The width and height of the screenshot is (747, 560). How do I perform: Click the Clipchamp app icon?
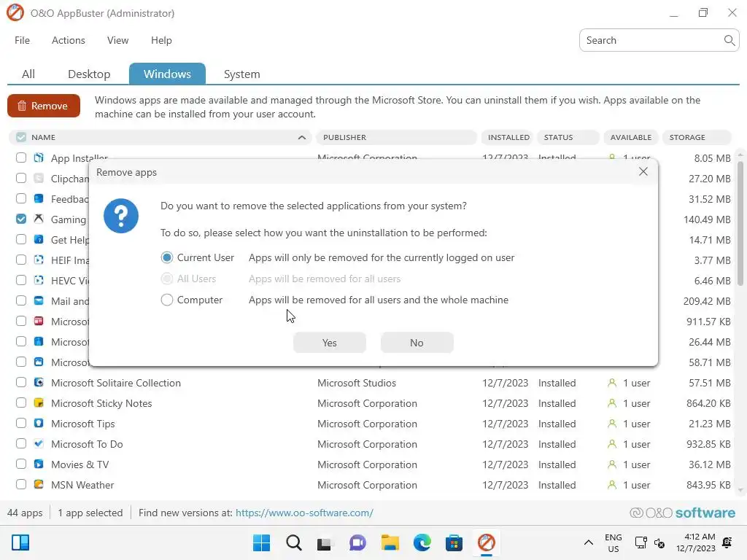click(39, 178)
